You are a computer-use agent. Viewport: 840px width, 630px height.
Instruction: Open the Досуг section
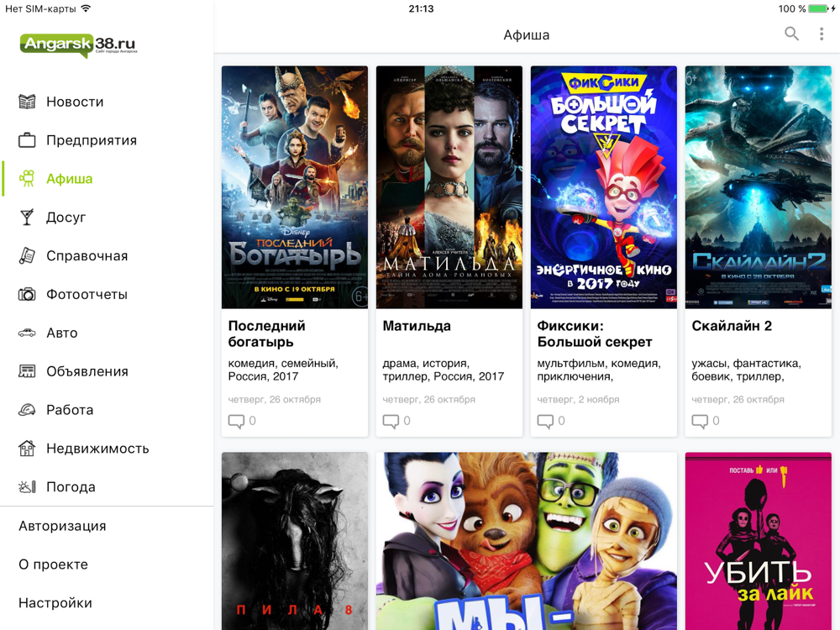click(x=66, y=218)
